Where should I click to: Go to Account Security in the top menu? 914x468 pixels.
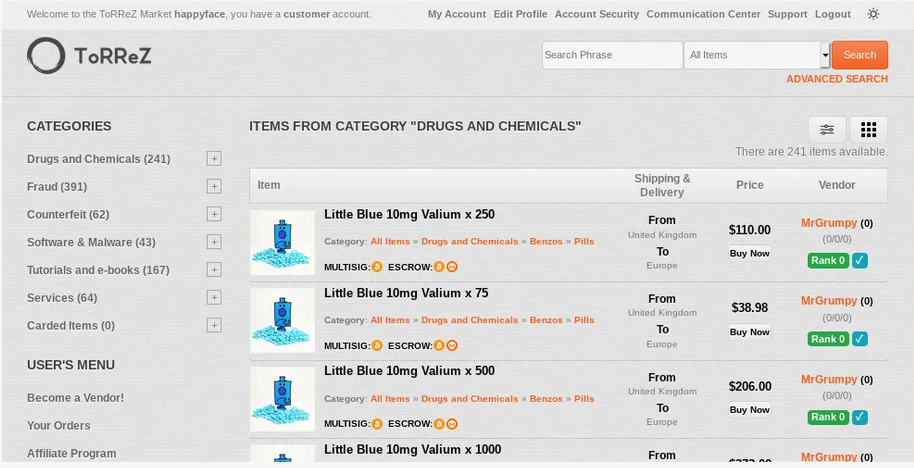[596, 14]
